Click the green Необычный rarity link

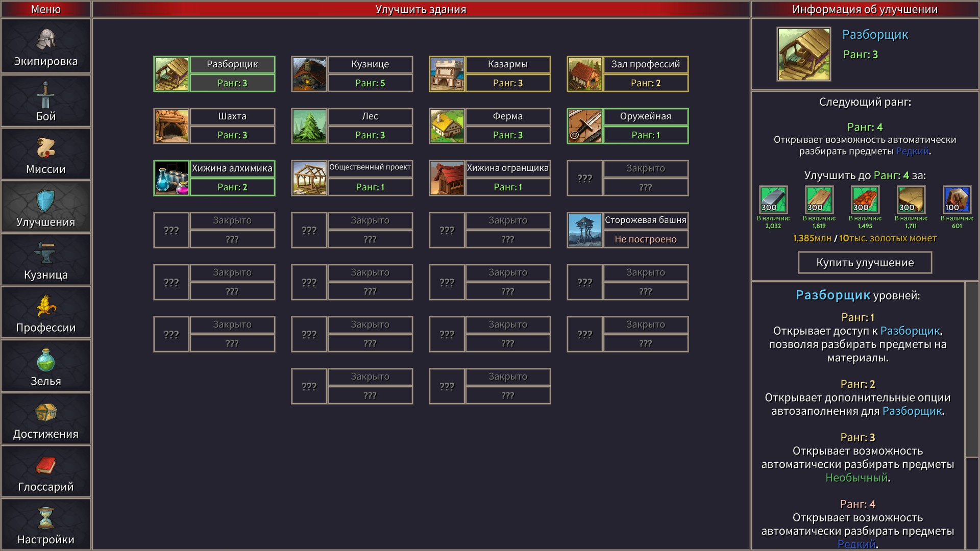[856, 478]
